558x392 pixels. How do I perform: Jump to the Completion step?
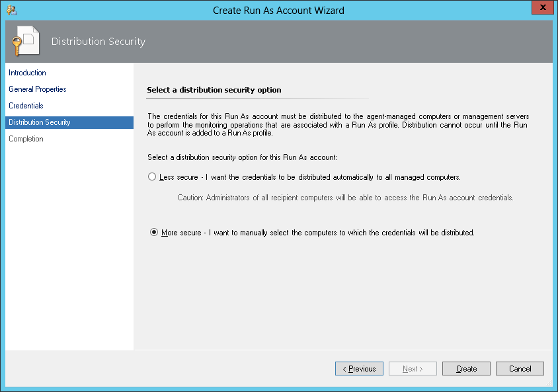click(x=26, y=139)
